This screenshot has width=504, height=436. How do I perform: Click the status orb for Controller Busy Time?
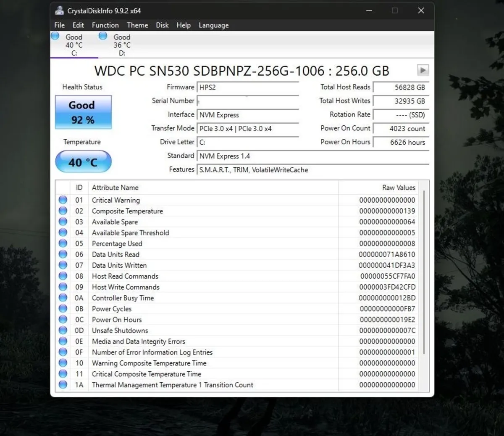63,298
